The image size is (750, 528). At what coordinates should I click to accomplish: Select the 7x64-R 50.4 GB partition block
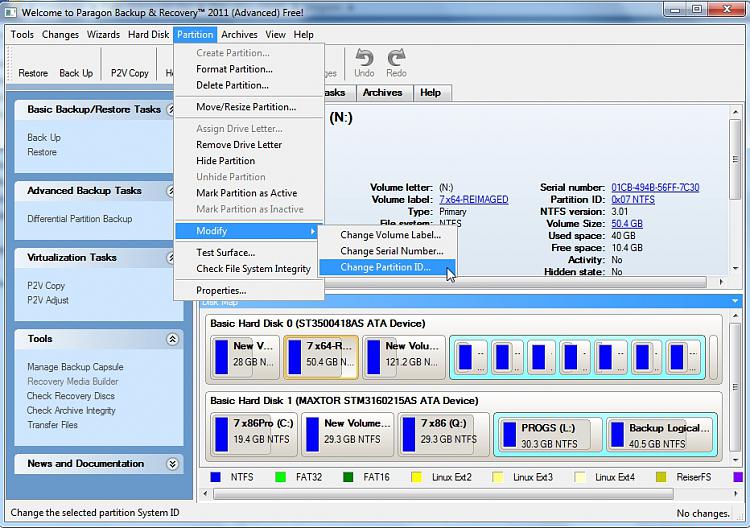(x=321, y=357)
